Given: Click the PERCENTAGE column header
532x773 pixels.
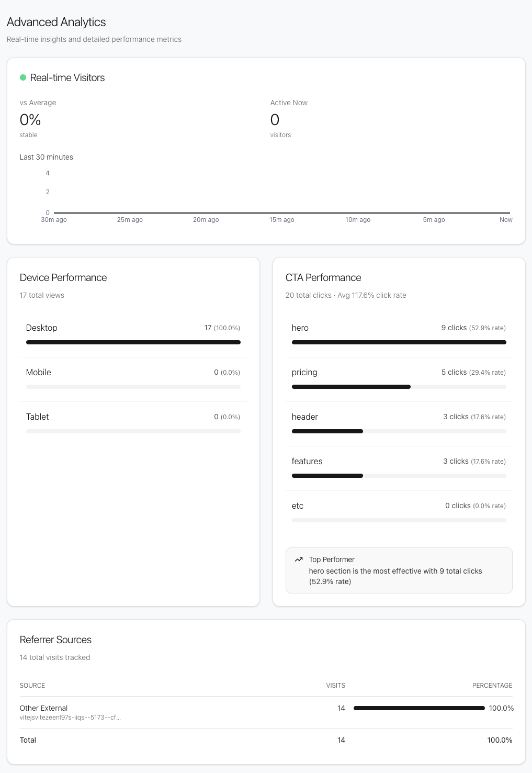Looking at the screenshot, I should click(x=492, y=686).
